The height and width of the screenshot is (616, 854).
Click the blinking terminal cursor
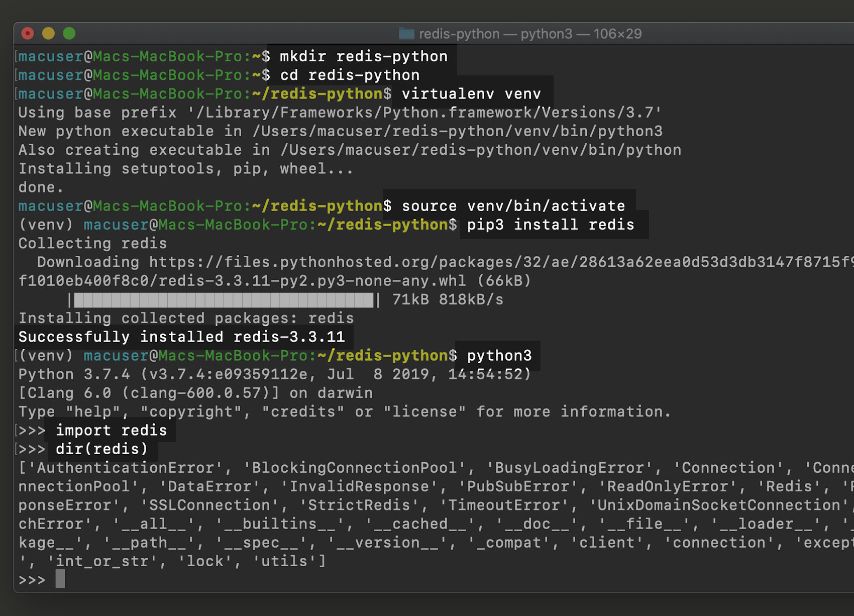coord(60,579)
